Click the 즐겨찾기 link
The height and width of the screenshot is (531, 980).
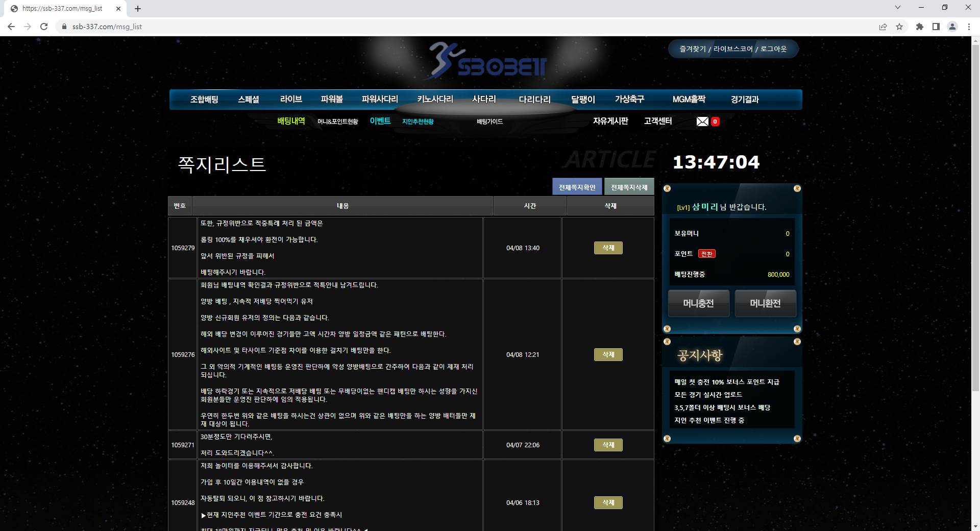(693, 49)
